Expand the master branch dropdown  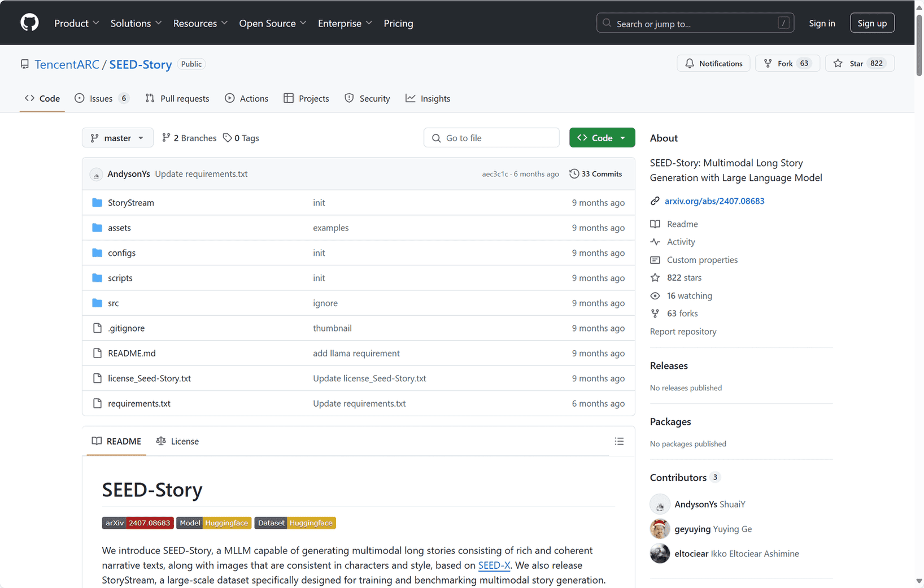[x=117, y=137]
